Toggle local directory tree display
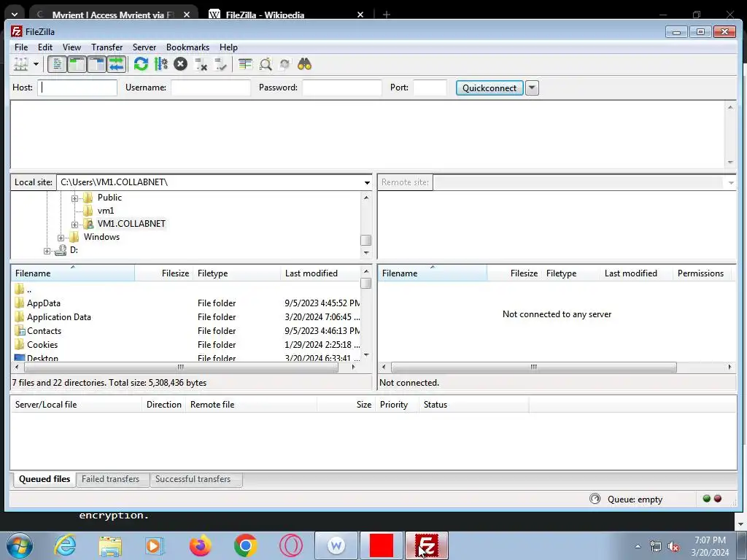The height and width of the screenshot is (560, 747). click(x=77, y=64)
